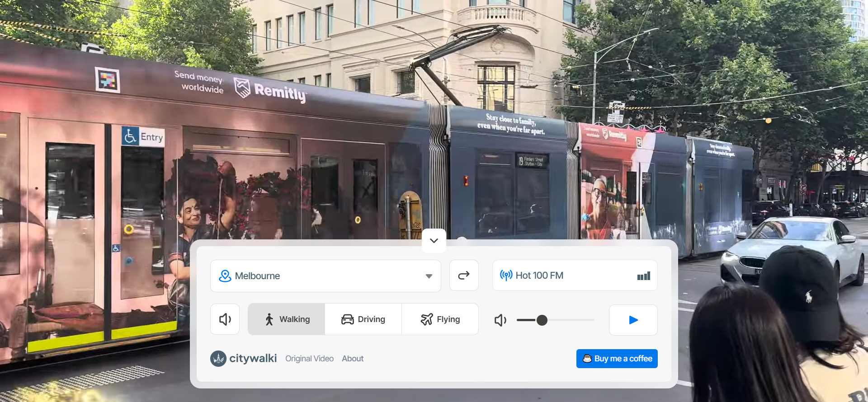Mute the radio volume speaker icon
The width and height of the screenshot is (868, 402).
[500, 320]
